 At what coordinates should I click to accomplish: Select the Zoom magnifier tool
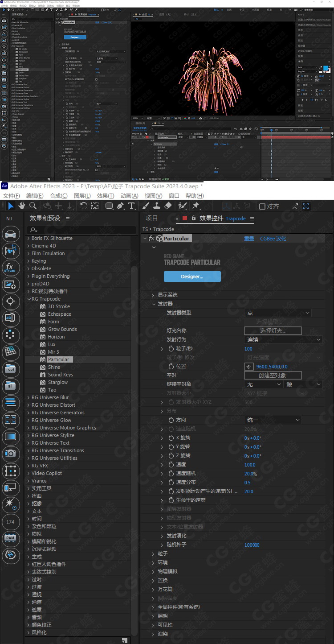point(33,206)
